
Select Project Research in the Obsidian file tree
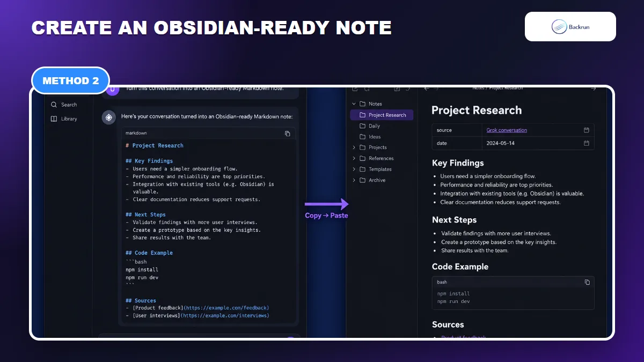click(x=382, y=115)
